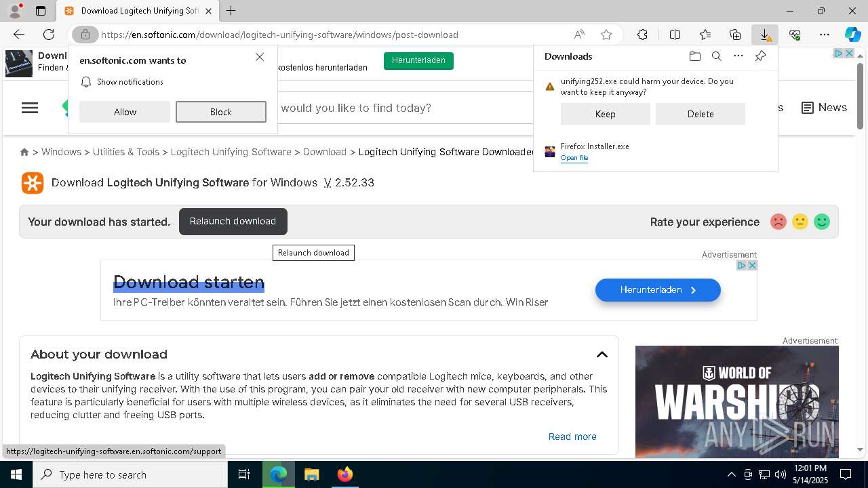Click Download starten ad headline
The image size is (868, 488).
189,282
